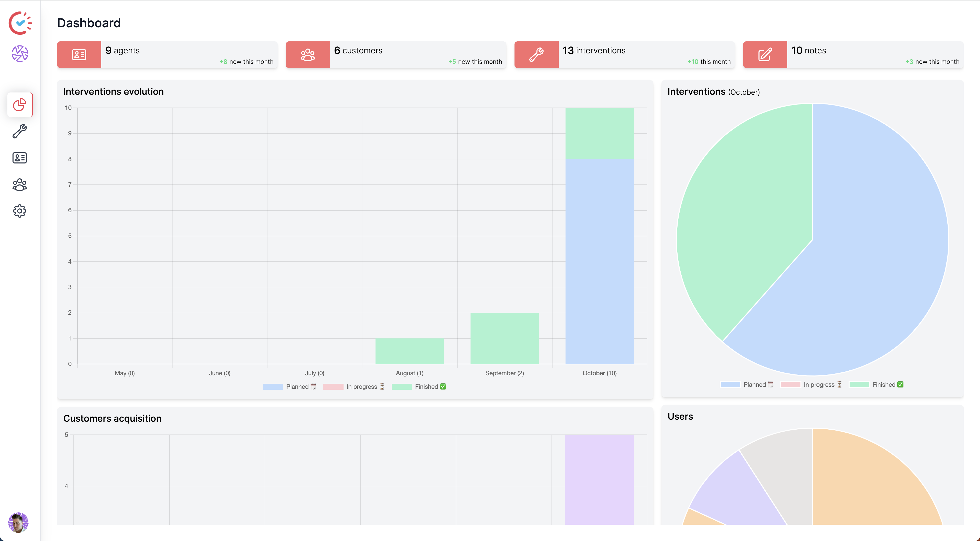This screenshot has height=541, width=980.
Task: Click the 'Customers acquisition' heading
Action: (112, 418)
